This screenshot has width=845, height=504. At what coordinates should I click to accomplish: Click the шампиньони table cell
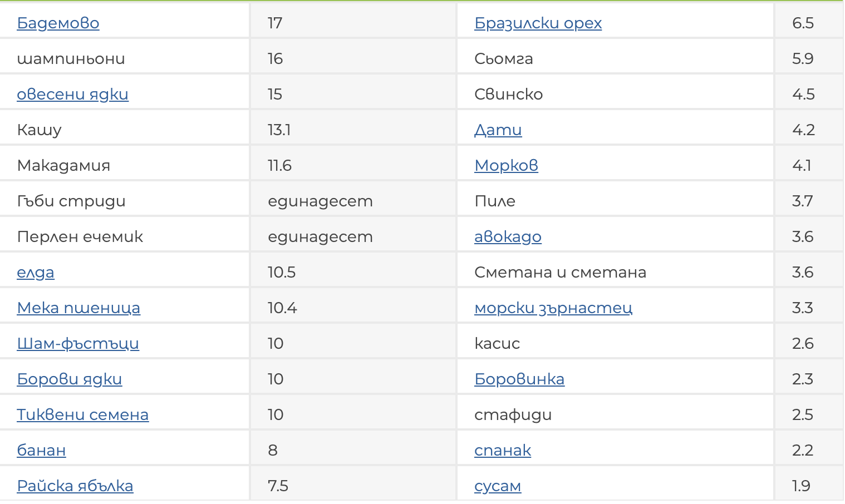(71, 58)
